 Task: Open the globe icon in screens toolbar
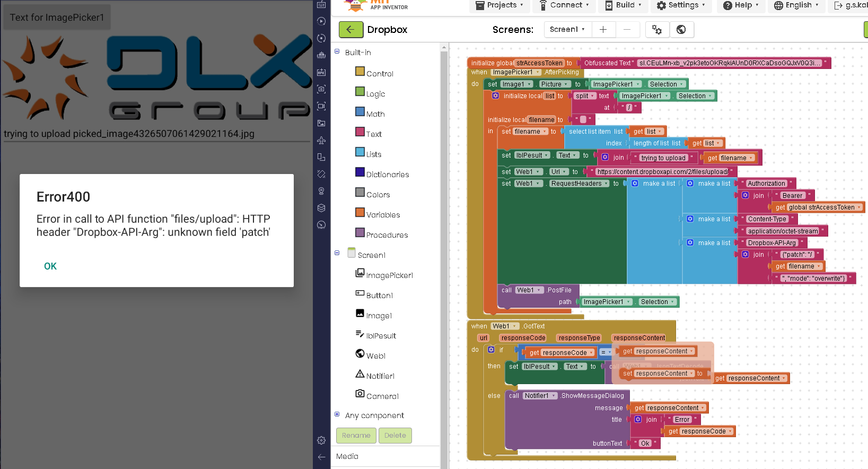(x=681, y=30)
